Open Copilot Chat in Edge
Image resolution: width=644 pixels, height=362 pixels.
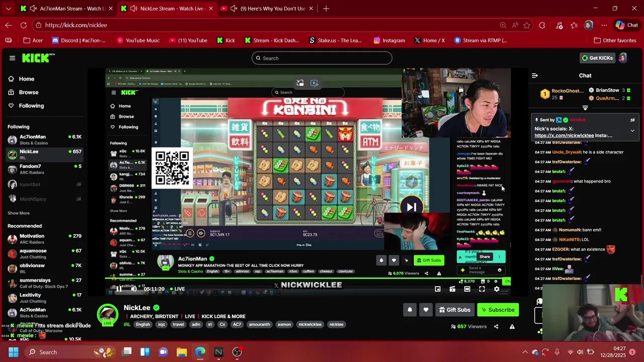point(626,25)
